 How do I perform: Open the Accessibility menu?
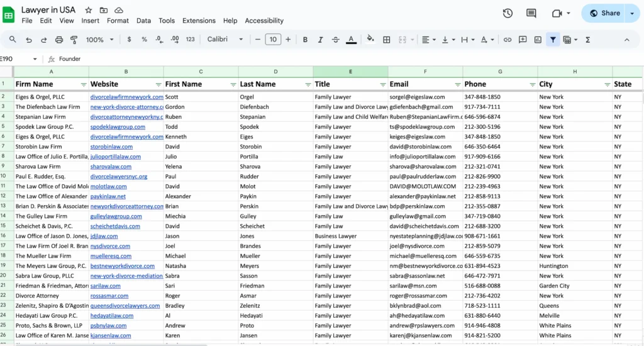tap(264, 21)
